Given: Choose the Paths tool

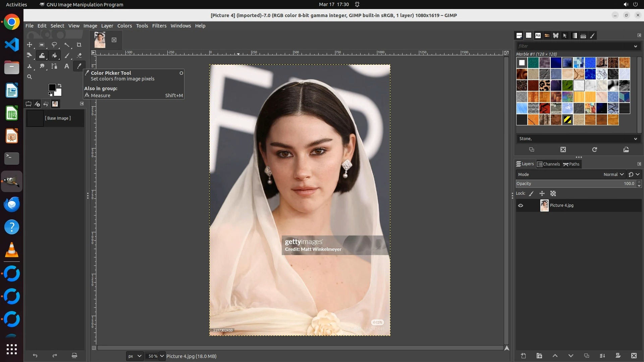Looking at the screenshot, I should point(54,66).
